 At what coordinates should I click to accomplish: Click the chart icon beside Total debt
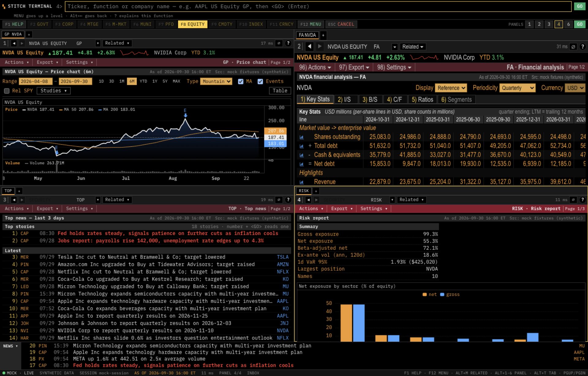[x=301, y=146]
